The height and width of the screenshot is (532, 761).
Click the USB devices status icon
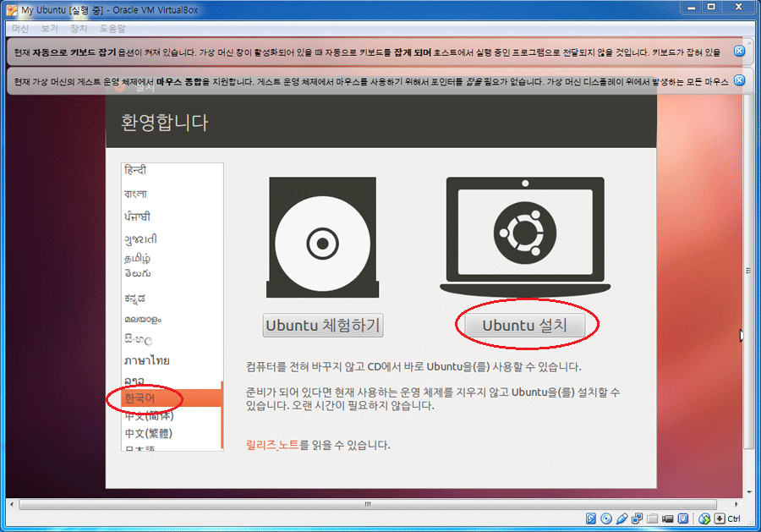click(x=621, y=518)
